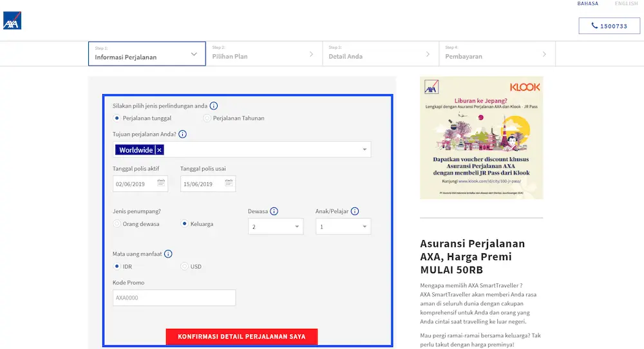Click the Tanggal polis aktif date field
The image size is (644, 349).
point(140,184)
